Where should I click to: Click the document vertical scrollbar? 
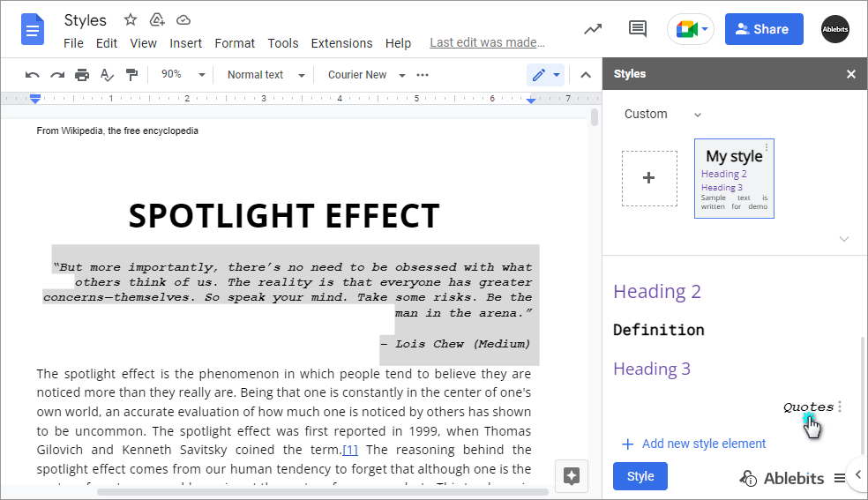point(595,118)
